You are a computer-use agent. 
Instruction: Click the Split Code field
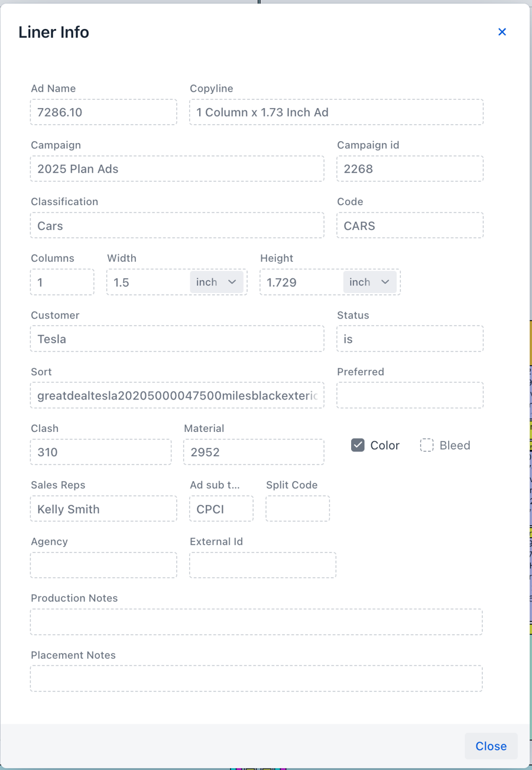coord(297,509)
